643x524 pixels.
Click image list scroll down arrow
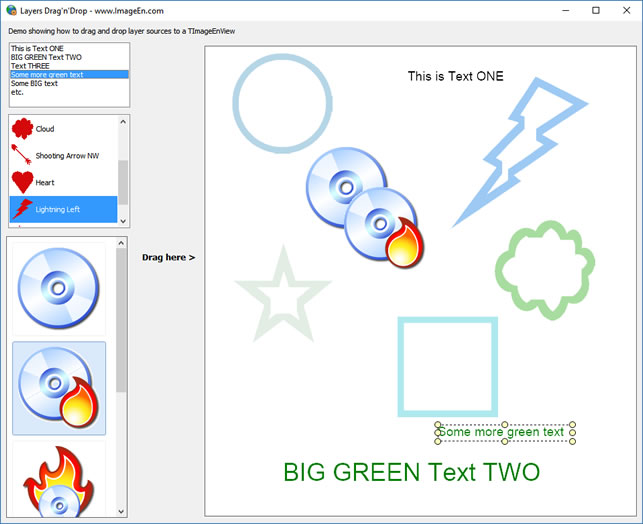121,511
